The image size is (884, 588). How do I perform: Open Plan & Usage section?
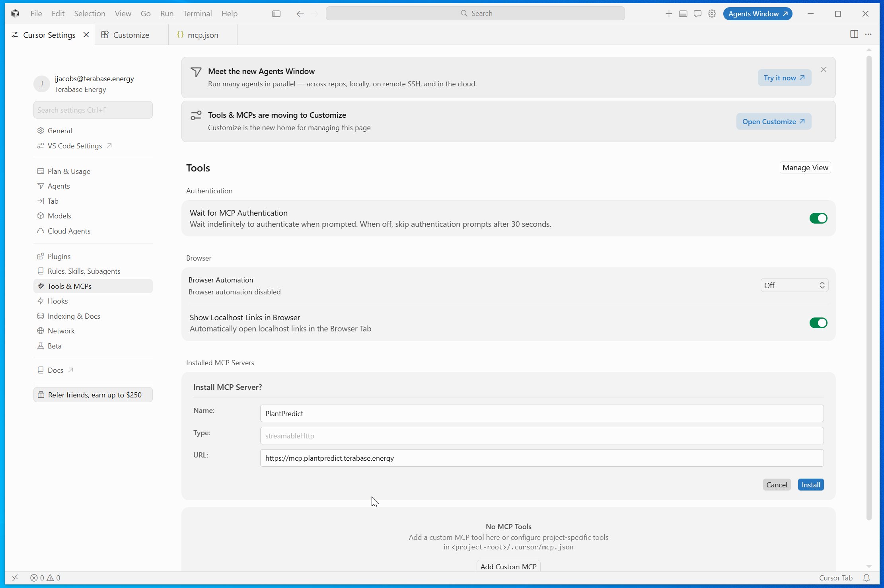click(x=93, y=171)
